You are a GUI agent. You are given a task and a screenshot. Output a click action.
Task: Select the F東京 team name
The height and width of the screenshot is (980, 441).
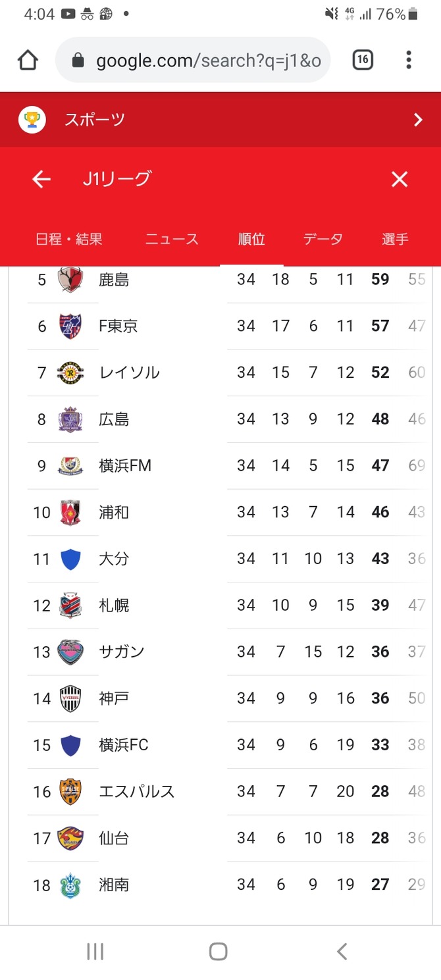[118, 326]
